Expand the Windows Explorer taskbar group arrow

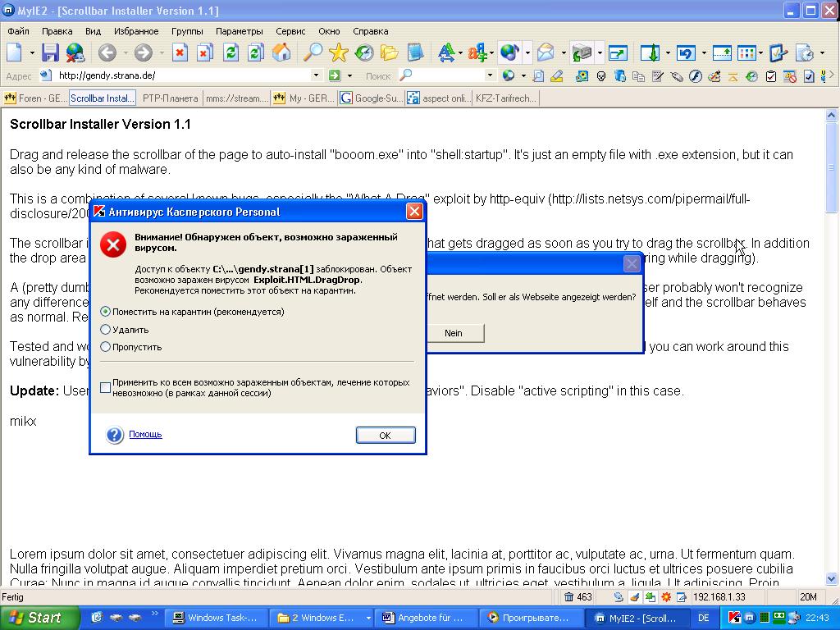point(368,618)
